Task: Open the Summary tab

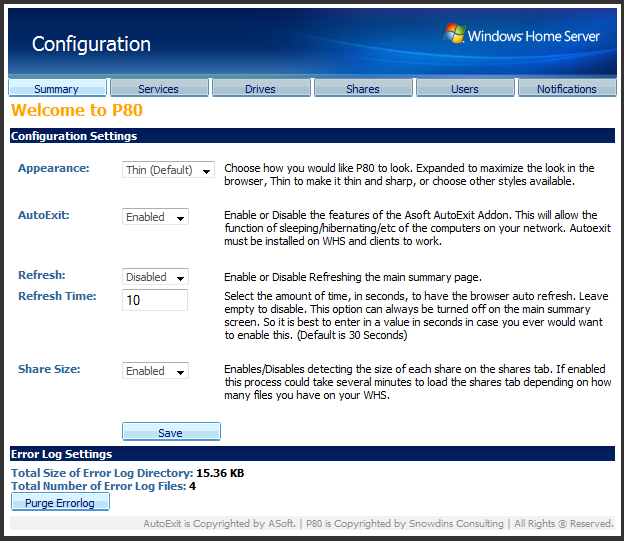Action: click(x=57, y=88)
